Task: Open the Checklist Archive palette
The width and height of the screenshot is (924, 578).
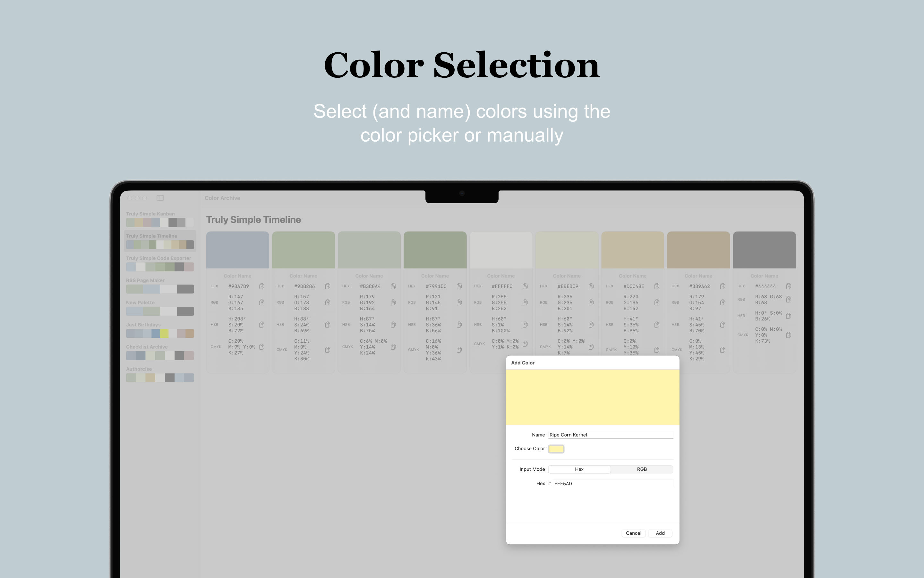Action: click(x=160, y=352)
